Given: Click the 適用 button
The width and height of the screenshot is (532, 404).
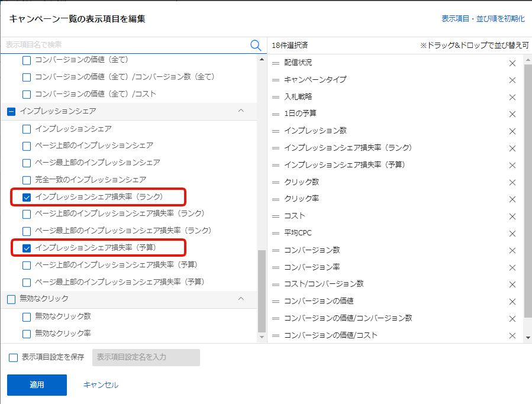Looking at the screenshot, I should pos(37,384).
